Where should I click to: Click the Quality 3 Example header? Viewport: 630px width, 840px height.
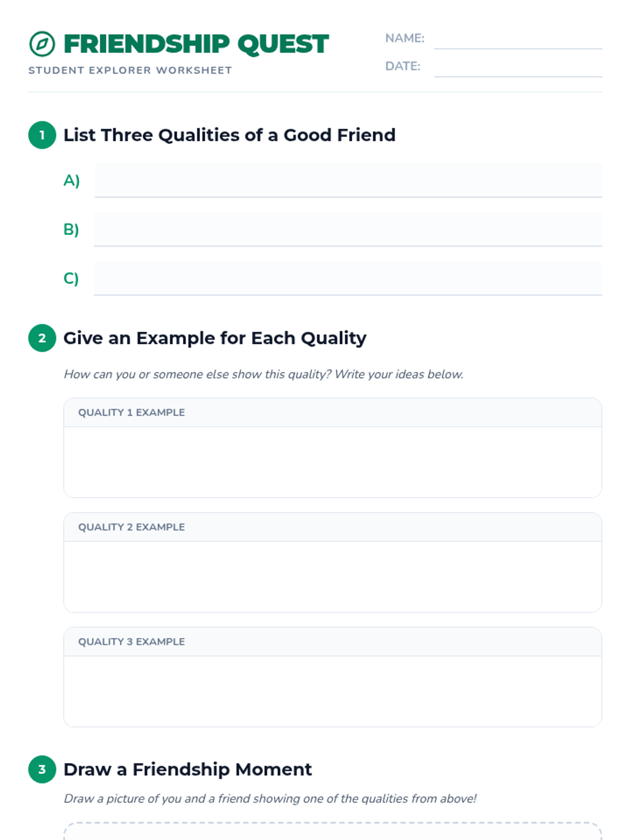click(x=131, y=642)
